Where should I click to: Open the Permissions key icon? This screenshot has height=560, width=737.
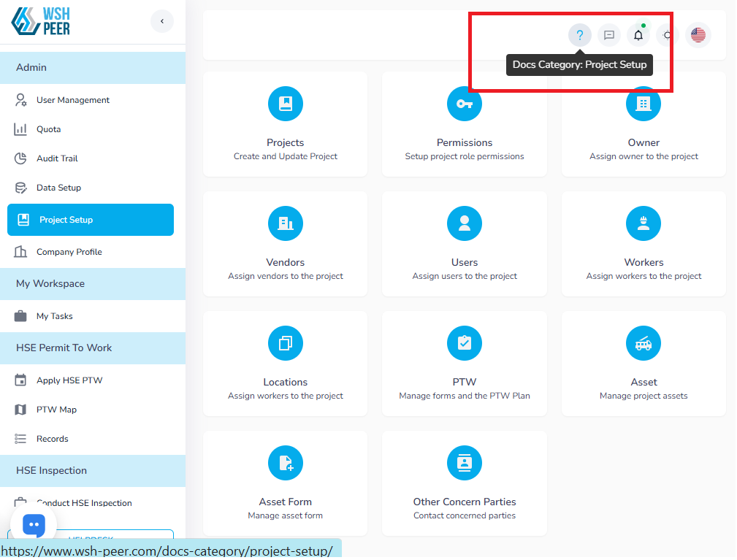point(465,104)
